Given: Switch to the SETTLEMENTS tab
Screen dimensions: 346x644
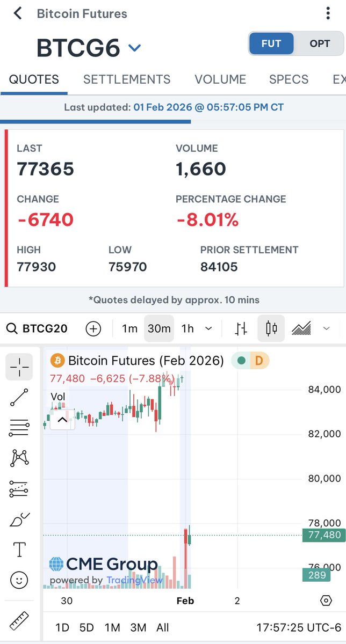Looking at the screenshot, I should [127, 79].
